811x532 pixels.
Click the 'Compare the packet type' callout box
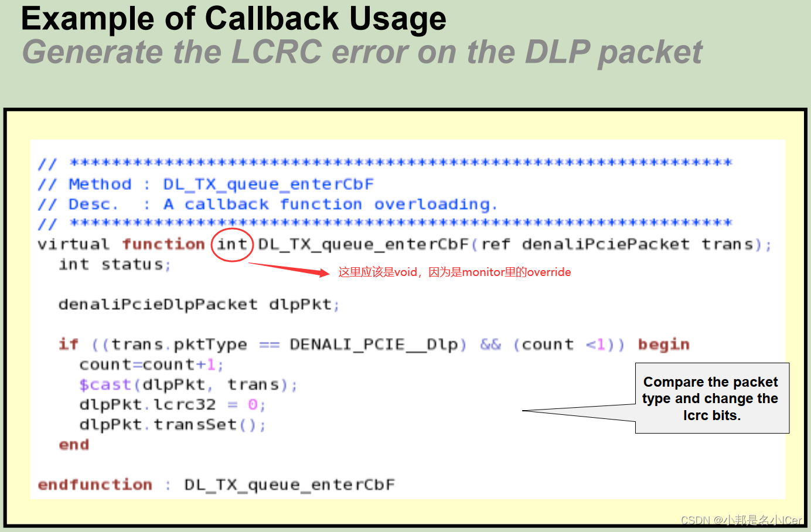tap(711, 398)
